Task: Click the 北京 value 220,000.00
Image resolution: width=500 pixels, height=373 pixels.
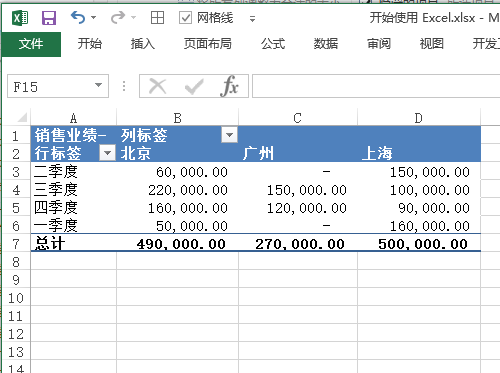Action: [178, 190]
